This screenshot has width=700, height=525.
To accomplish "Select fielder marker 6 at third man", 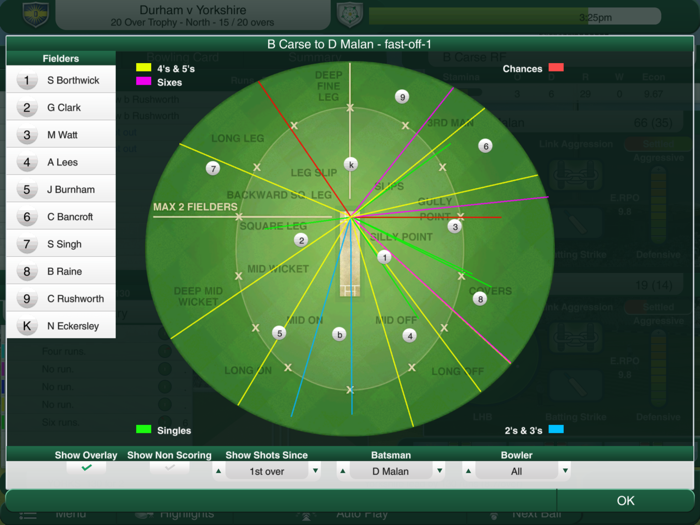I will 485,146.
